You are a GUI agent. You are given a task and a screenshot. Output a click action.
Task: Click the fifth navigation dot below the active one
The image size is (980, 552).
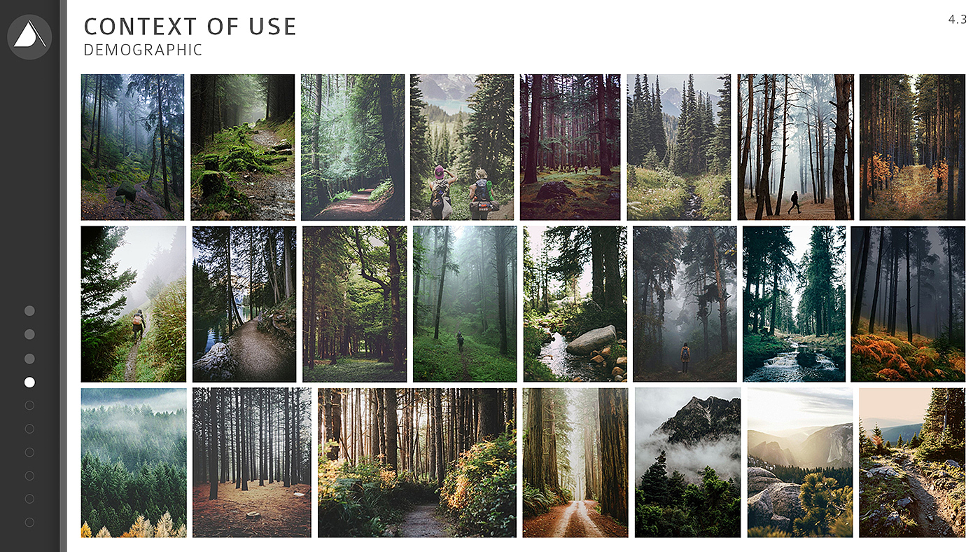click(29, 499)
